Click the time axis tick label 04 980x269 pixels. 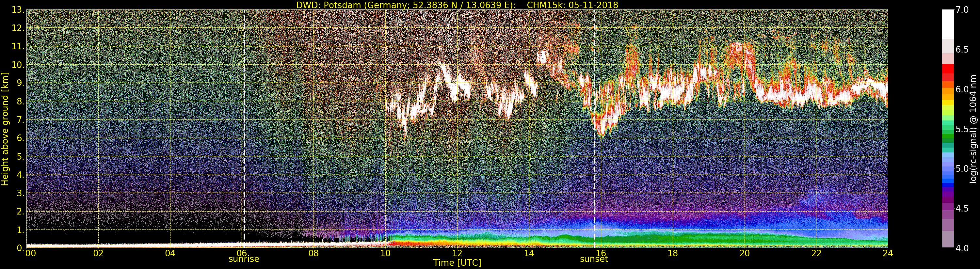click(x=170, y=253)
